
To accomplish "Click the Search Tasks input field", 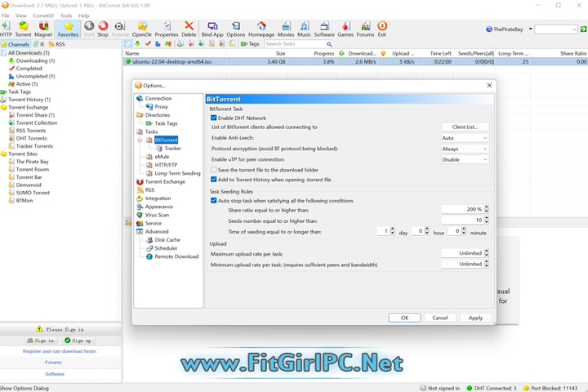I will click(x=292, y=44).
